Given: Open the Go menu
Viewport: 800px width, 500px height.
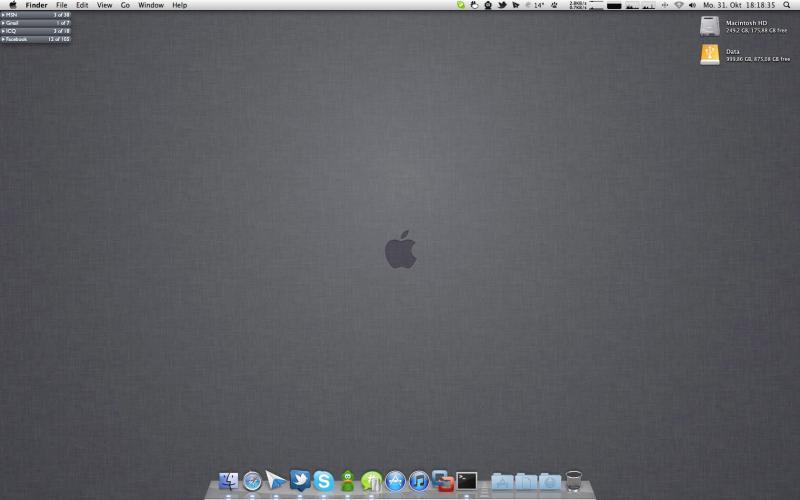Looking at the screenshot, I should [125, 5].
